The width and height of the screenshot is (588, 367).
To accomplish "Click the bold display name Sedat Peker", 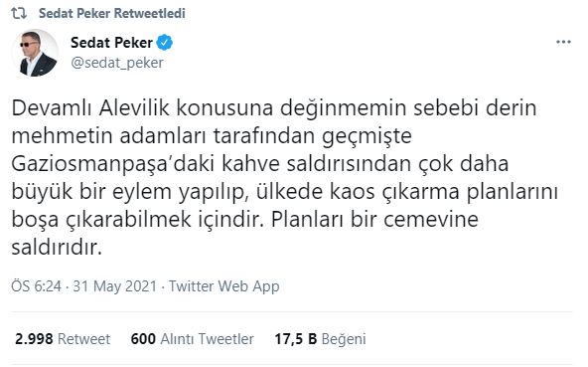I will pyautogui.click(x=111, y=43).
